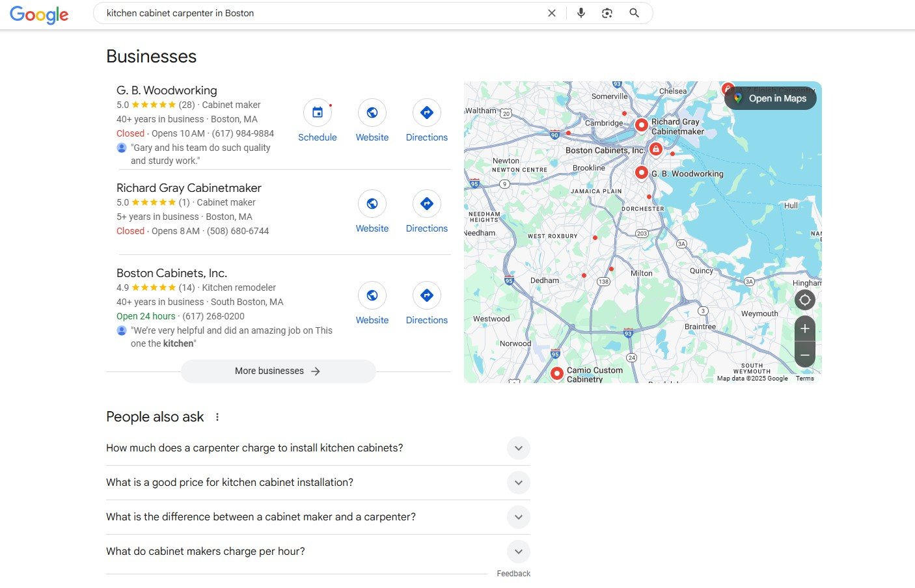915x588 pixels.
Task: Click the reviewer avatar beside the Gary review
Action: coord(122,148)
